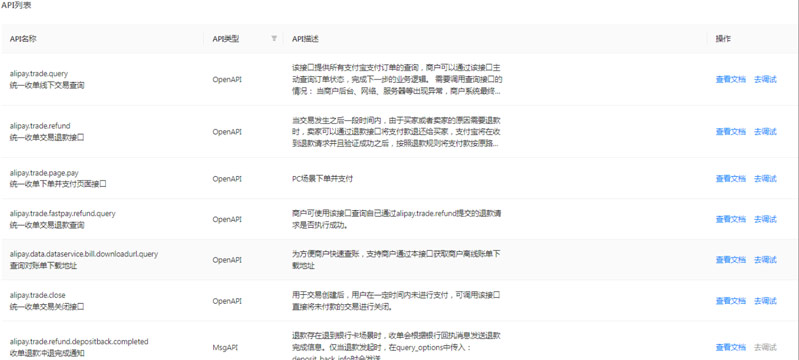This screenshot has height=360, width=799.
Task: Click 去调试 for alipay.trade.close
Action: (765, 301)
